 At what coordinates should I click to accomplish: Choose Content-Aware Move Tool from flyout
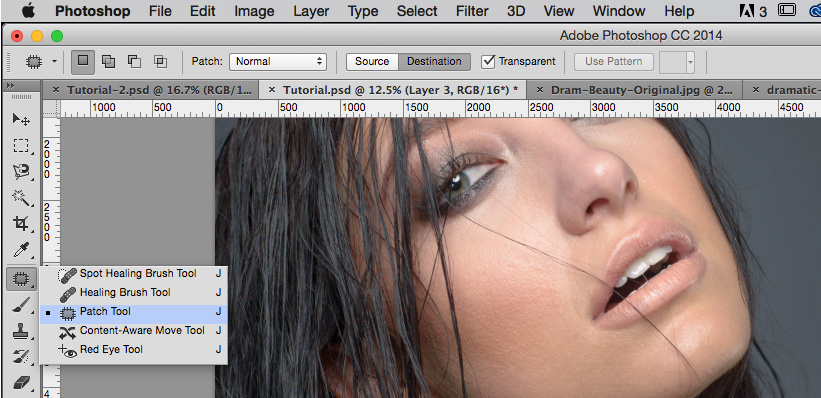(134, 330)
